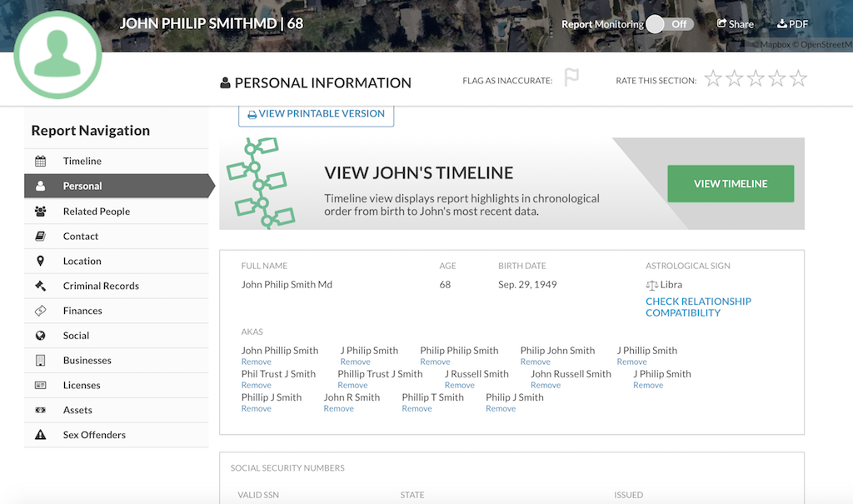The width and height of the screenshot is (853, 504).
Task: Click the map pin icon for Location
Action: point(40,262)
